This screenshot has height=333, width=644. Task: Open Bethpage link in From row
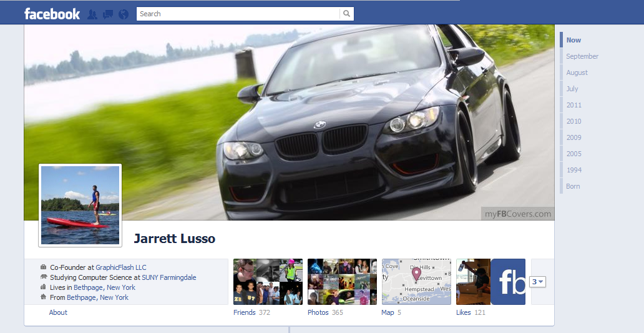click(82, 297)
